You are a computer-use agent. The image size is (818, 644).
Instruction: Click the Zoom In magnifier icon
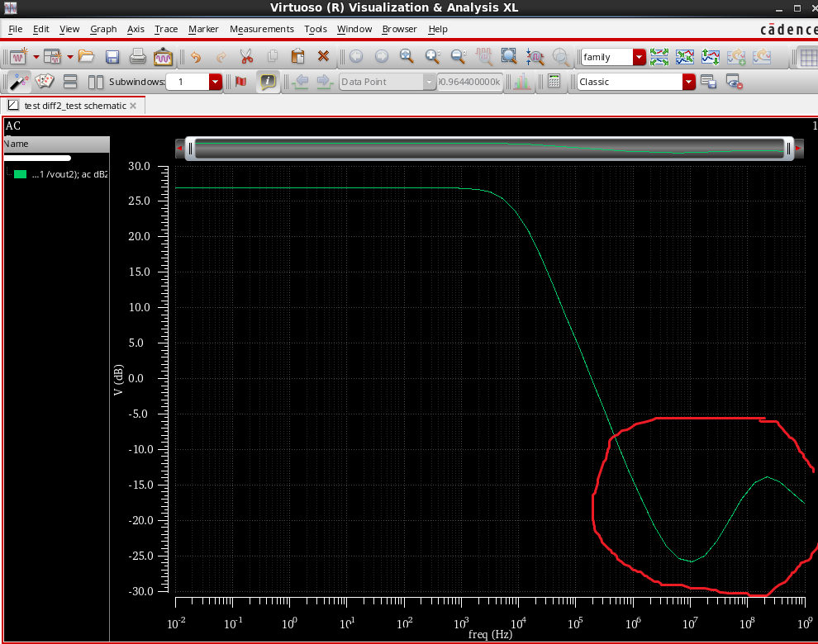432,57
